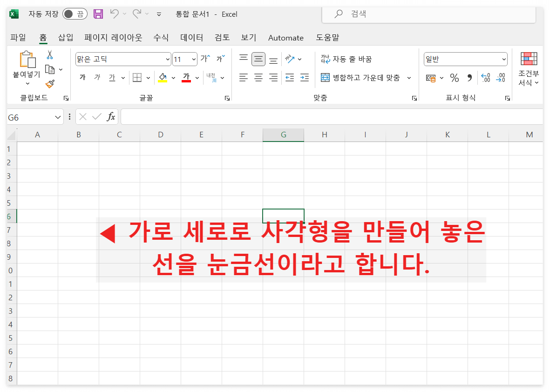Click the 검색 search box
Image resolution: width=550 pixels, height=392 pixels.
[x=428, y=14]
